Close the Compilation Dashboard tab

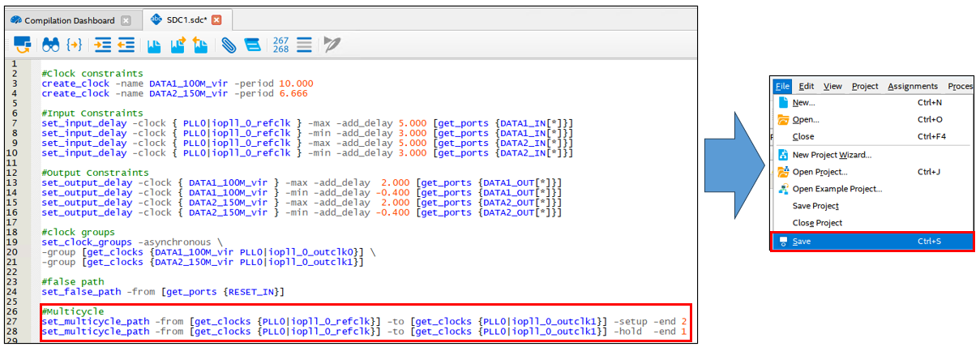click(125, 19)
